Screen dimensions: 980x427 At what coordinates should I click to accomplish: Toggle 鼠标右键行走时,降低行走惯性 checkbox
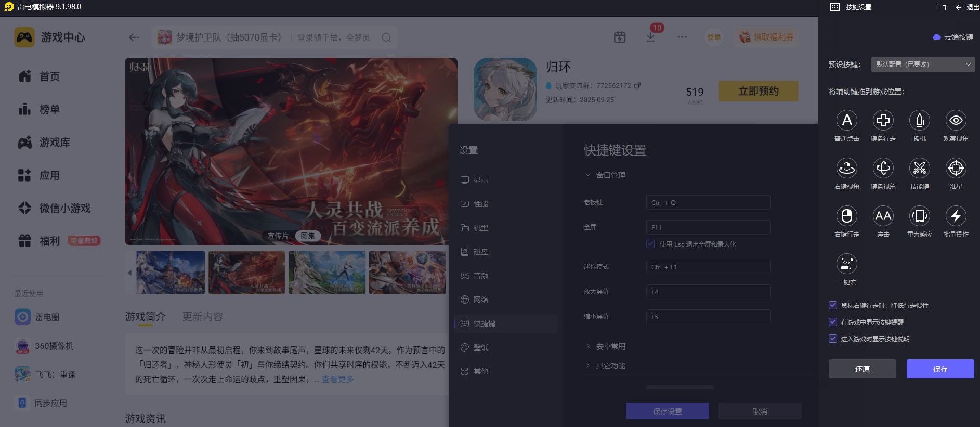(833, 305)
